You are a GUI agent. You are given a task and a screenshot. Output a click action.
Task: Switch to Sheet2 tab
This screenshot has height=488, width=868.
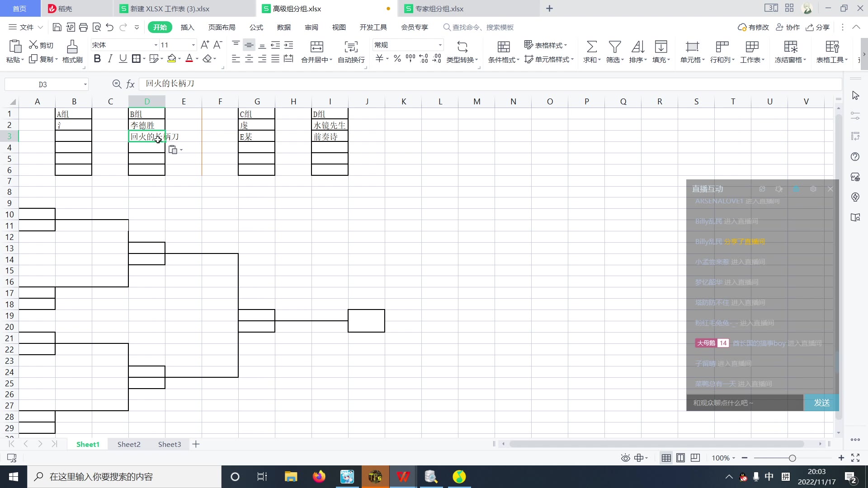(129, 445)
